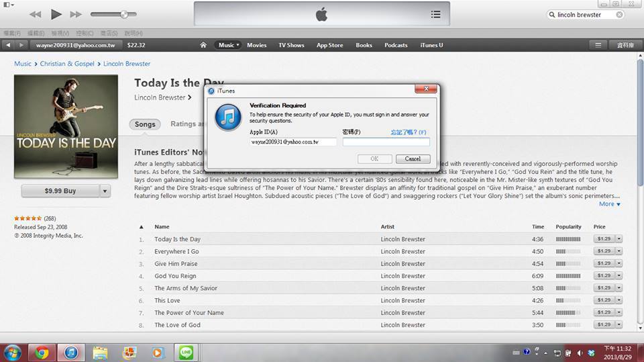Click the Today Is the Day album cover

tap(66, 127)
